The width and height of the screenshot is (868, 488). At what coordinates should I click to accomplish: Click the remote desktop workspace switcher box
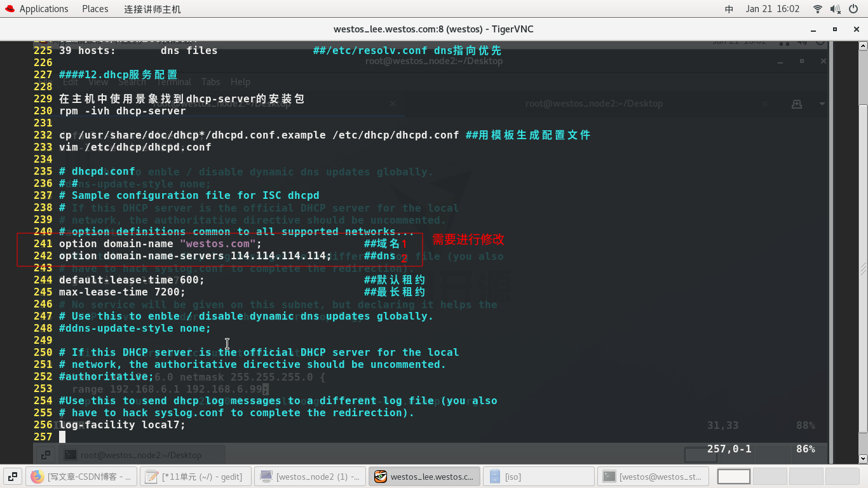click(x=701, y=454)
